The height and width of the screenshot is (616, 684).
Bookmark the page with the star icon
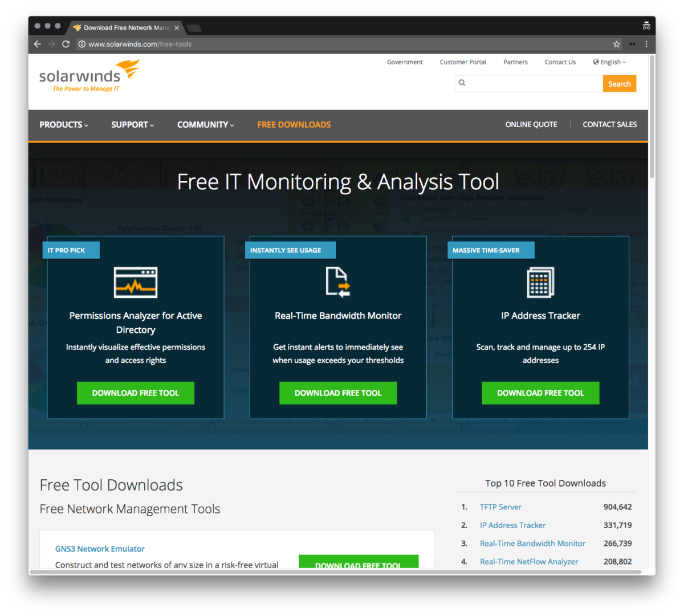click(616, 44)
